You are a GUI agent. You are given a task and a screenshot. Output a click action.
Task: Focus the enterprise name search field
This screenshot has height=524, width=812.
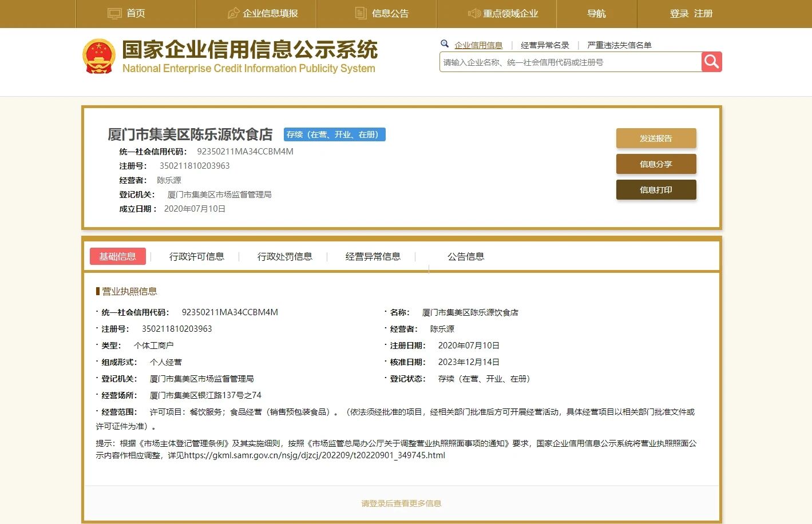[x=571, y=62]
